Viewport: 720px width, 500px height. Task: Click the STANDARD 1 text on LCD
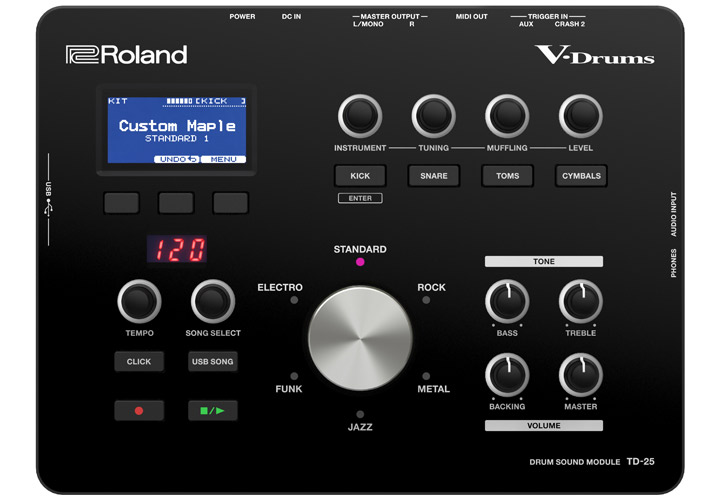177,139
